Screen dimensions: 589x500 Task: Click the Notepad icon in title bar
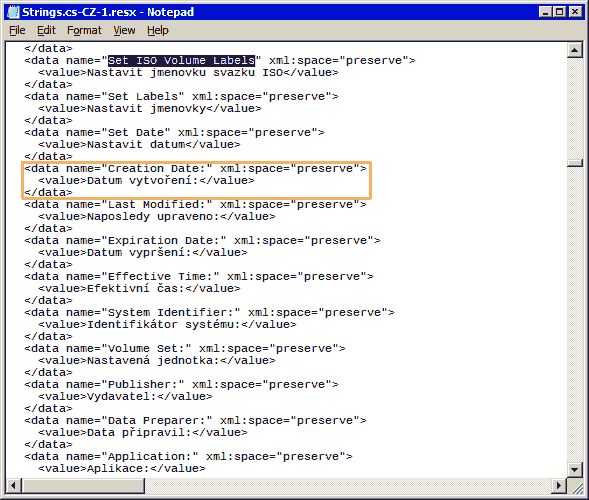point(13,12)
